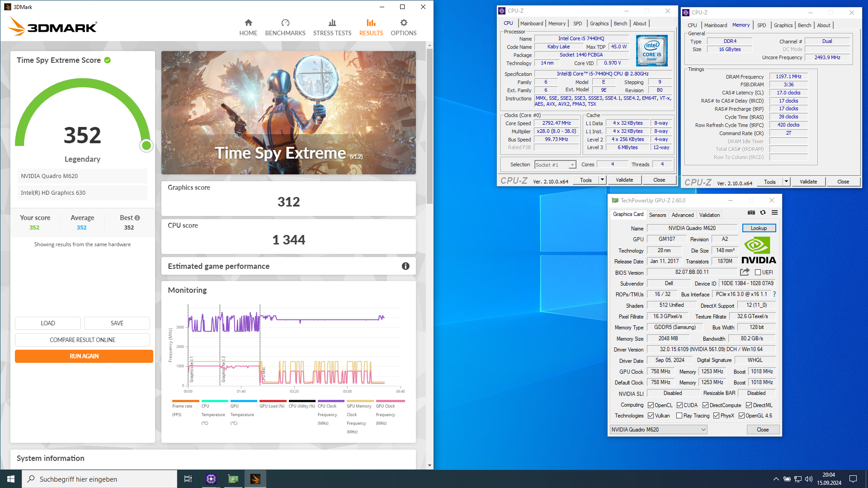Refresh GPU-Z data

point(763,212)
